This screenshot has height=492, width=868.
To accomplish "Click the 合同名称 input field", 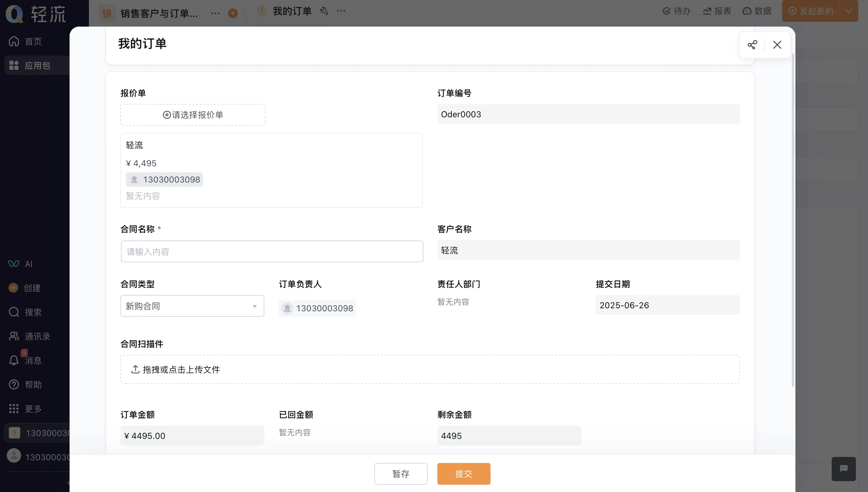I will tap(272, 251).
